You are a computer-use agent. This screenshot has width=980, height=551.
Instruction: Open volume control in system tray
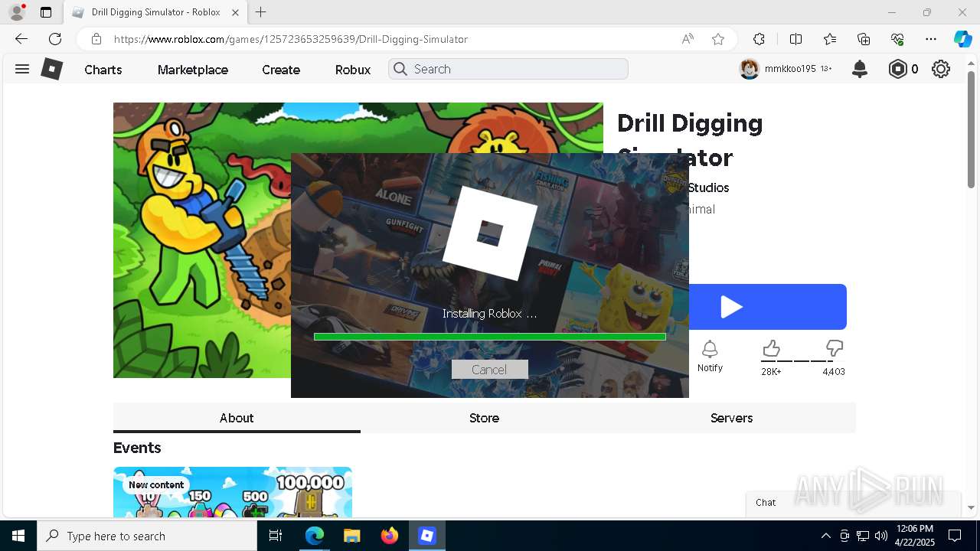pos(881,536)
